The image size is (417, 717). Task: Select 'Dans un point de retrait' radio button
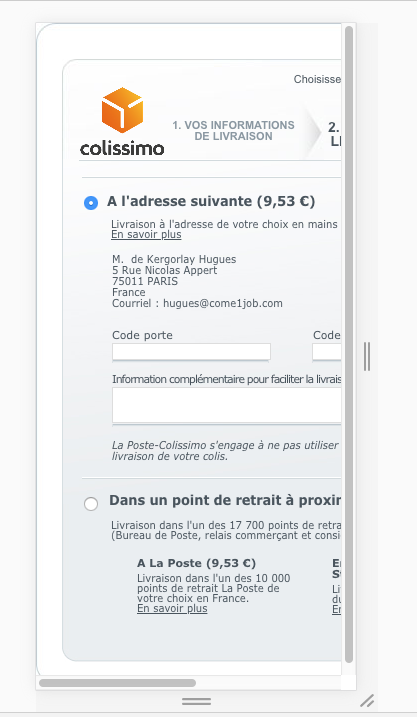click(91, 504)
